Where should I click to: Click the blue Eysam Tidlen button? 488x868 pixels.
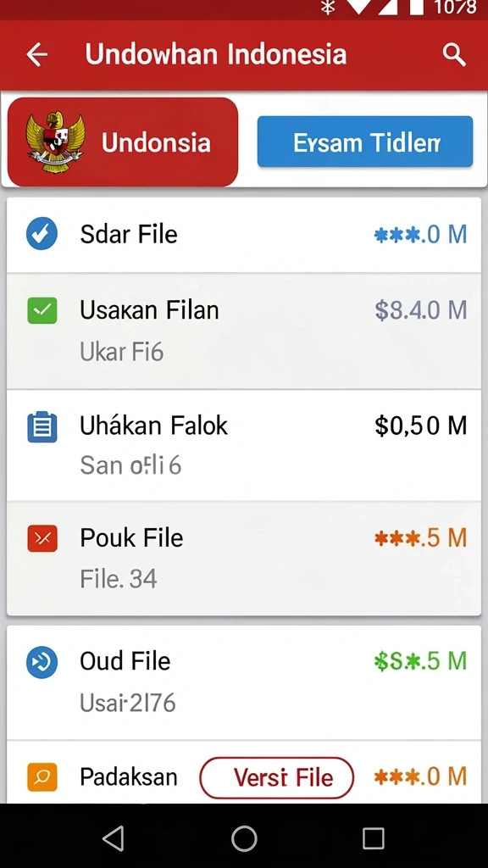click(365, 142)
